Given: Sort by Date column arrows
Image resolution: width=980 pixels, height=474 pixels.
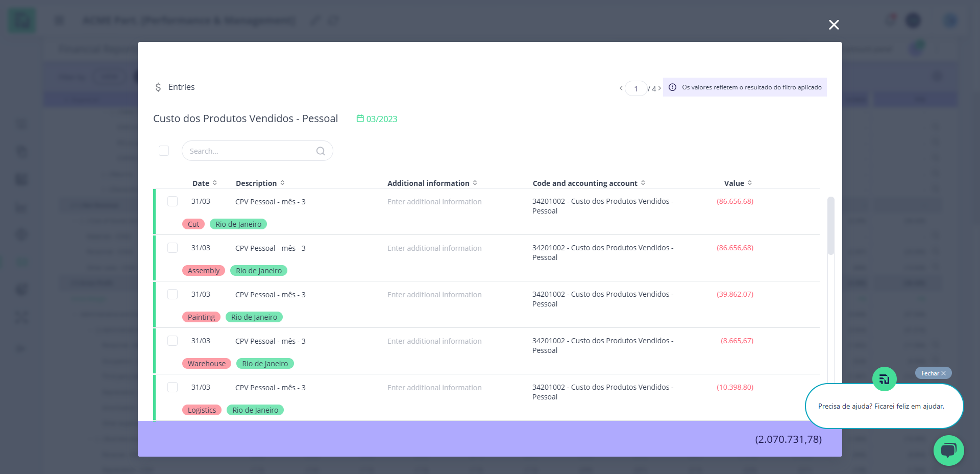Looking at the screenshot, I should [x=215, y=183].
